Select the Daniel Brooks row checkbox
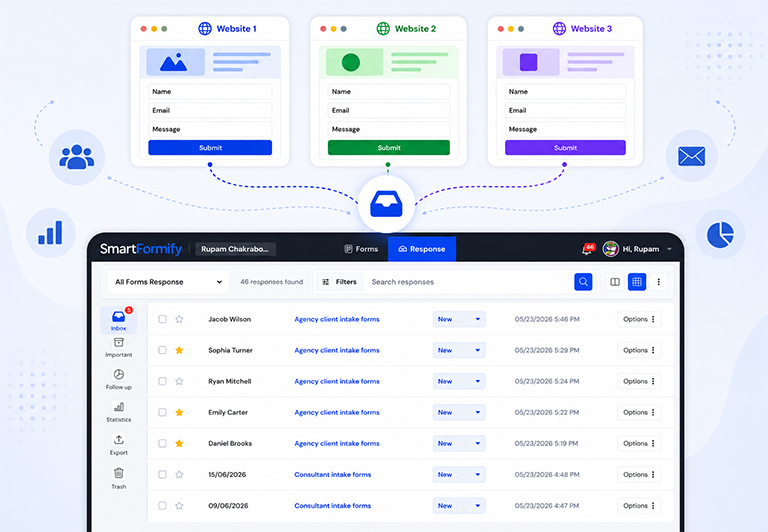This screenshot has height=532, width=768. click(x=162, y=443)
